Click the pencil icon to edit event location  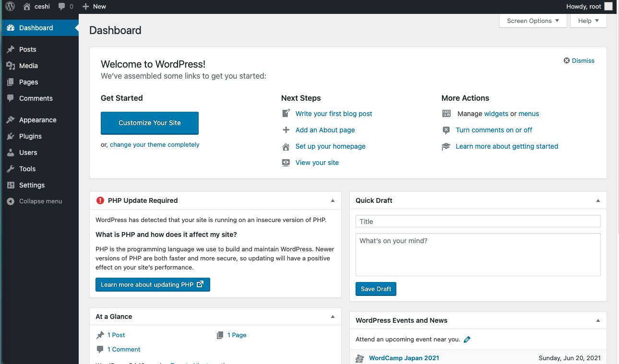pyautogui.click(x=467, y=340)
